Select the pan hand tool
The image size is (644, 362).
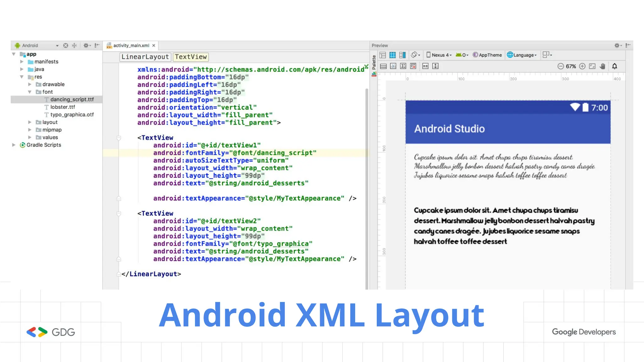[602, 66]
